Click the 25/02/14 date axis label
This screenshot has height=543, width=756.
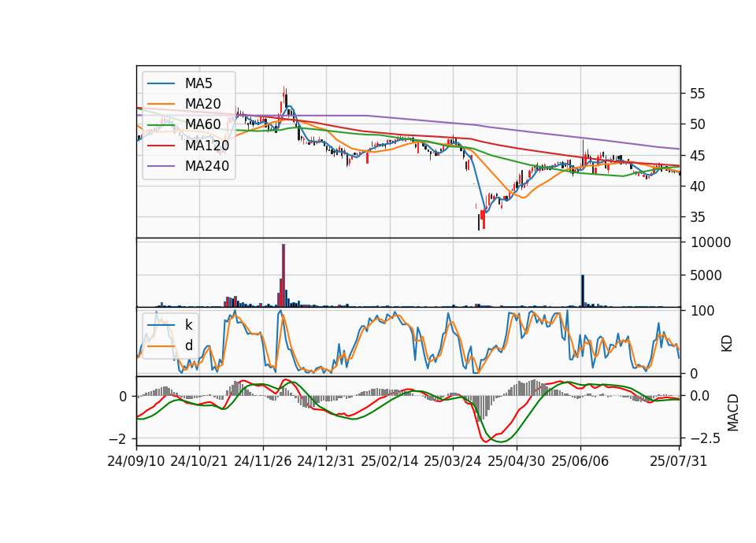pos(390,461)
